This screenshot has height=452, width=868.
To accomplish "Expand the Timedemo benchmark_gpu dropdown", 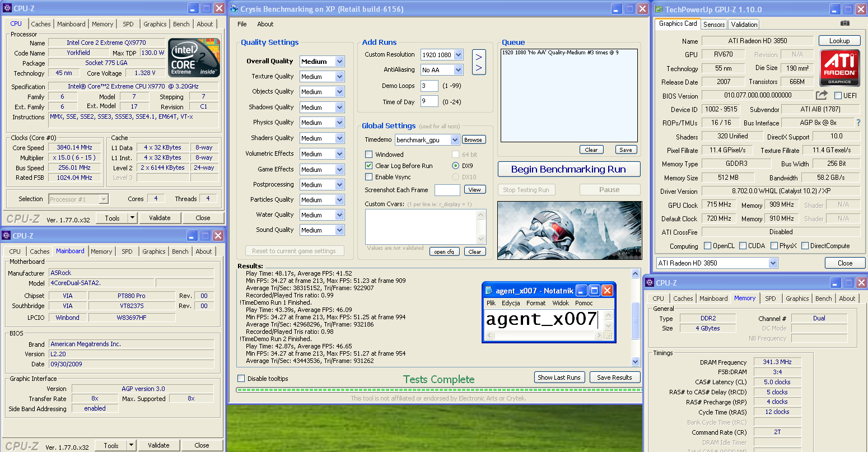I will pos(455,140).
